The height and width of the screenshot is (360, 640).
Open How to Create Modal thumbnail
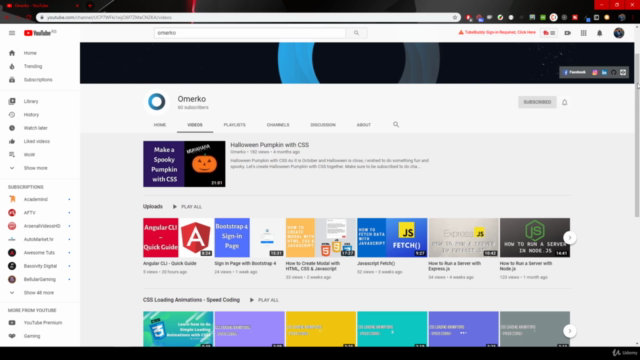[321, 238]
